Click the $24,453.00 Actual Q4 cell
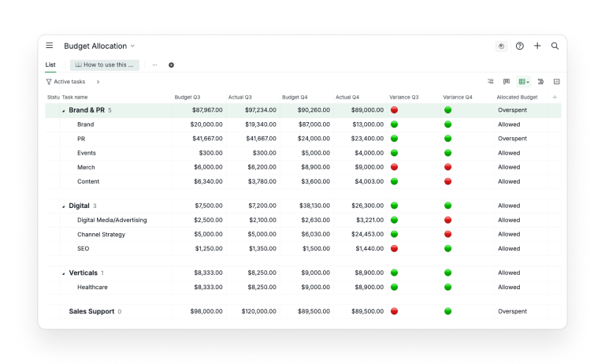Viewport: 605px width, 364px height. pyautogui.click(x=367, y=234)
